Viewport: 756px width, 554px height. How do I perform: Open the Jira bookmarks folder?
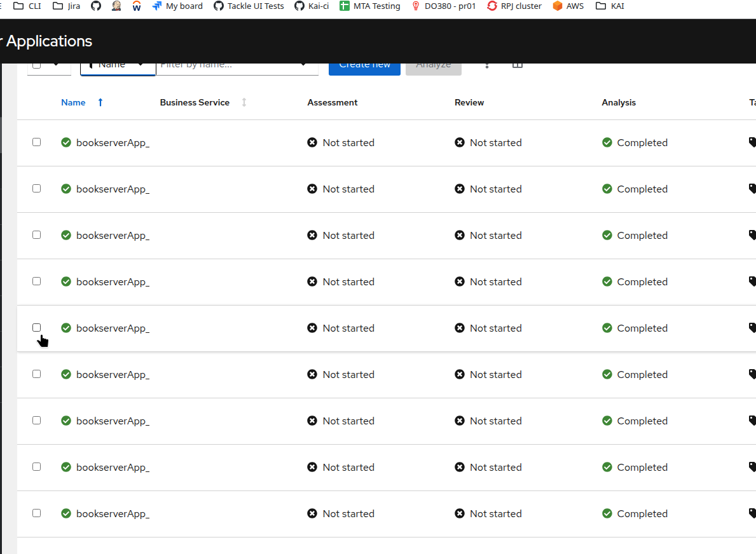tap(67, 6)
